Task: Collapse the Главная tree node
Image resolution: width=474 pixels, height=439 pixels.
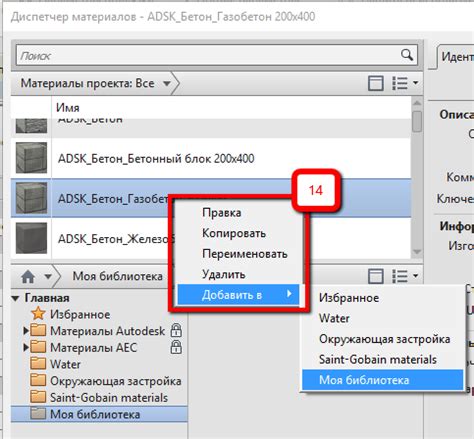Action: pos(15,298)
